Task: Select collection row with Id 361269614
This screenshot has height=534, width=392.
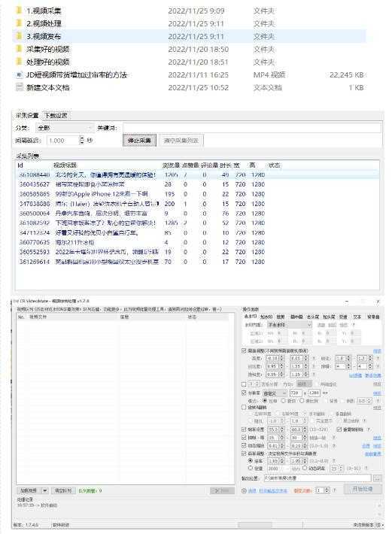Action: point(198,262)
